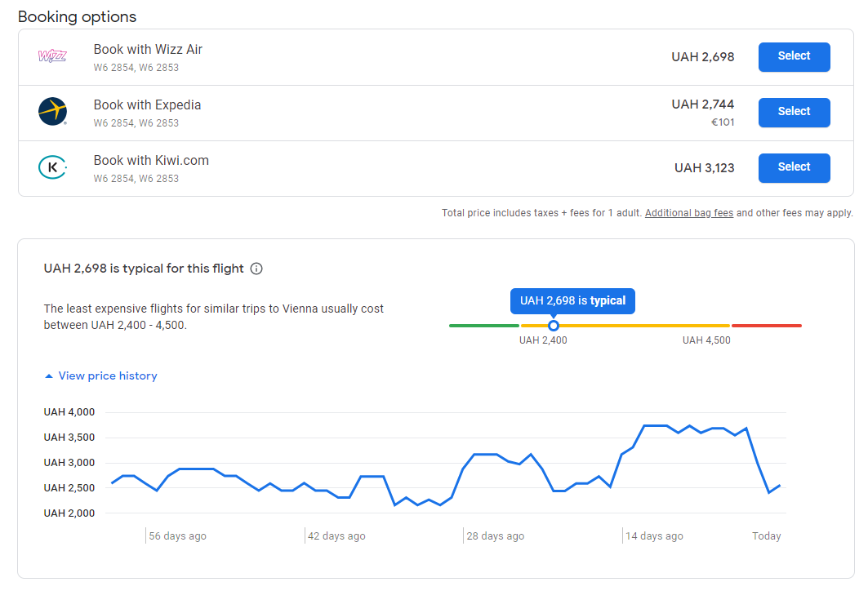Collapse the View price history section
Image resolution: width=868 pixels, height=591 pixels.
coord(107,376)
